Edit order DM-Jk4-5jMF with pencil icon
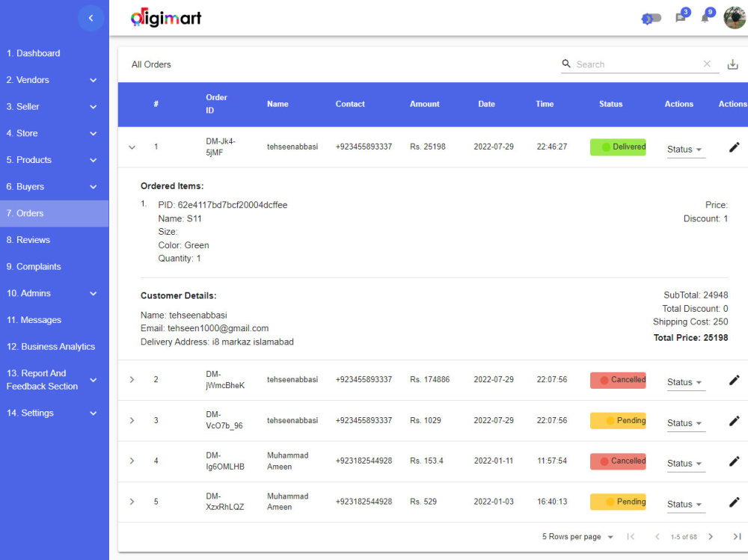 point(735,147)
